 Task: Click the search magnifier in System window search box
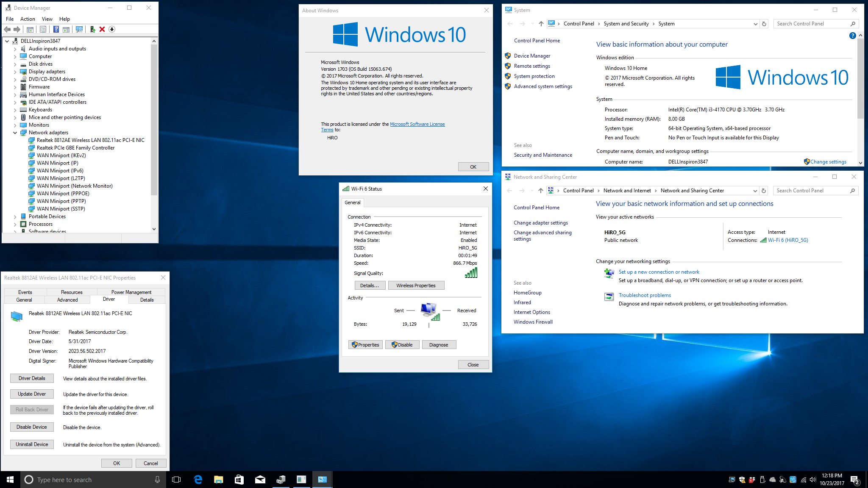tap(853, 24)
